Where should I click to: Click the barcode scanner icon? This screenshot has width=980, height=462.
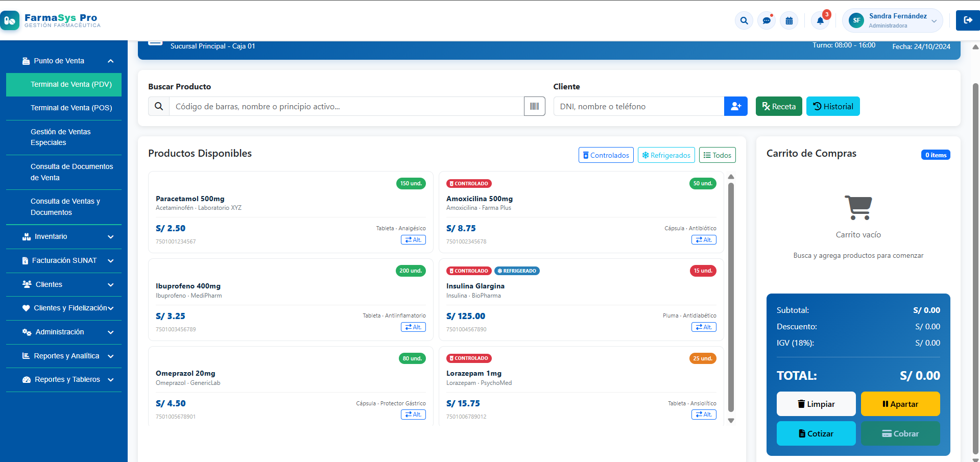[x=535, y=106]
